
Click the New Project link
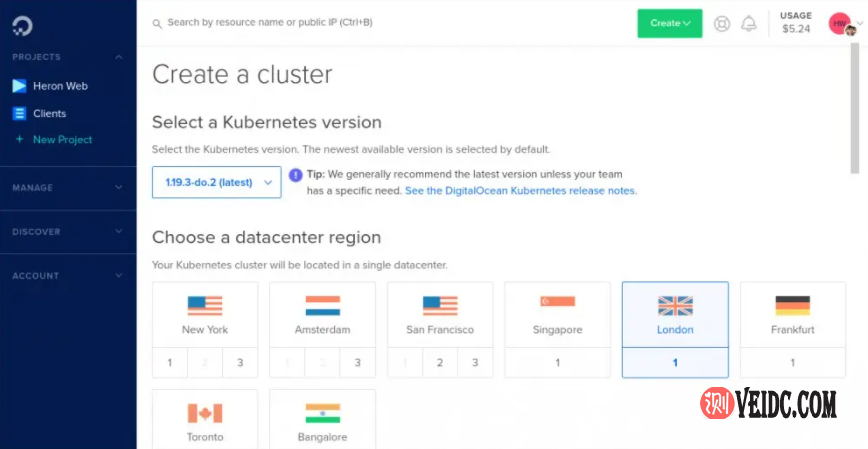pyautogui.click(x=62, y=140)
